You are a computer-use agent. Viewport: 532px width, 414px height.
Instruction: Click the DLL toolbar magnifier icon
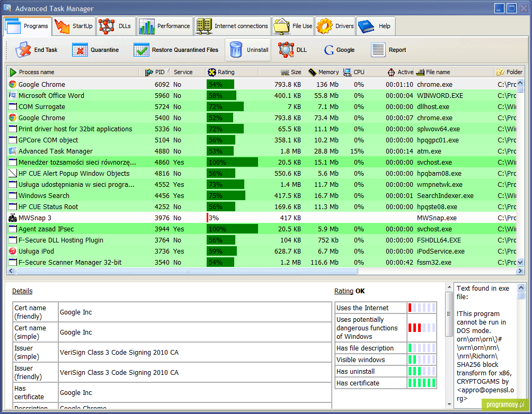click(286, 50)
